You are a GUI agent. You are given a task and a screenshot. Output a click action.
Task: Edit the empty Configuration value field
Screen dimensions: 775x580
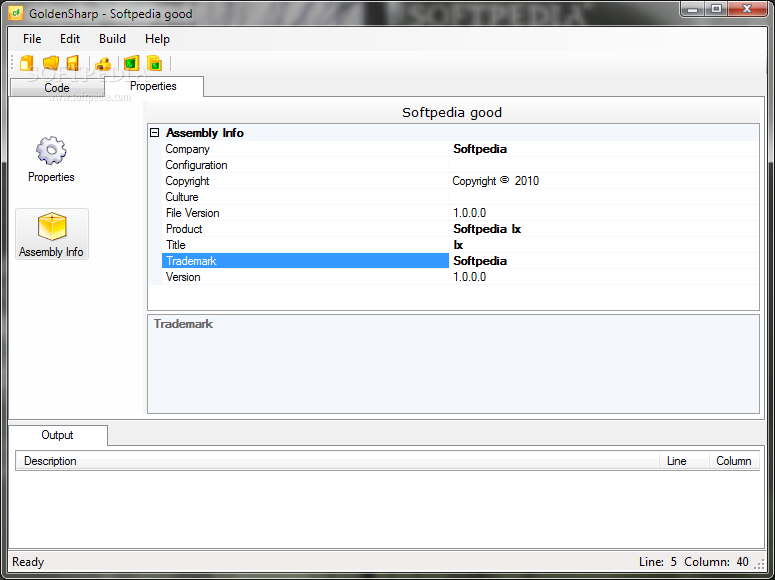click(x=604, y=165)
